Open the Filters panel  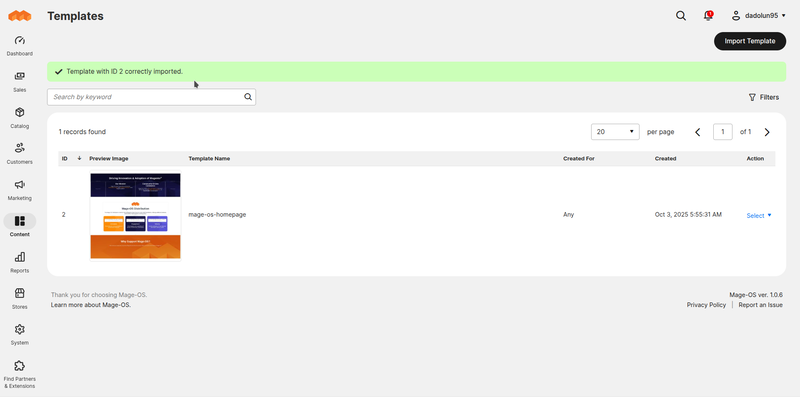click(x=764, y=97)
